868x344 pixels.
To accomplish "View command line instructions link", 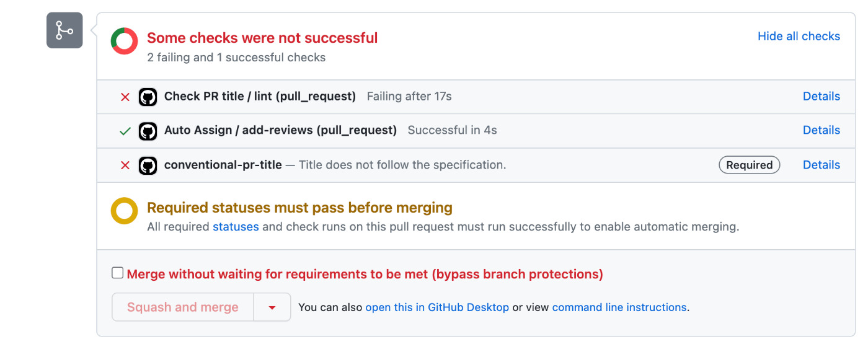I will 619,307.
